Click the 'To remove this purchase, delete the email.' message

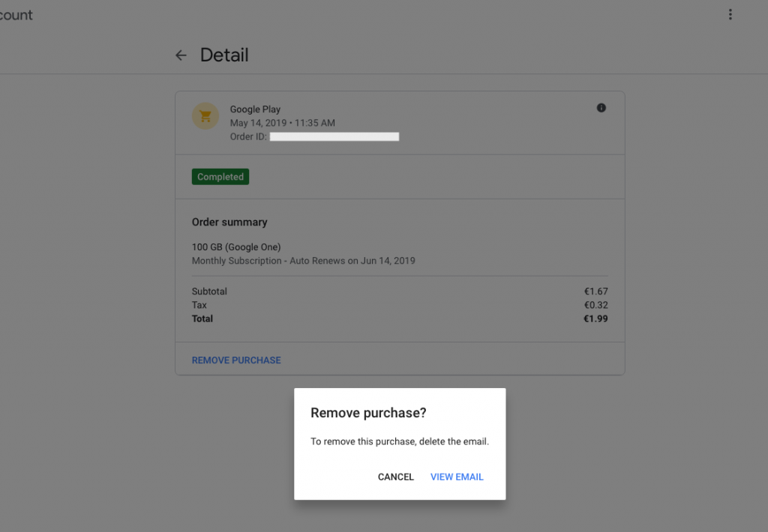click(400, 441)
